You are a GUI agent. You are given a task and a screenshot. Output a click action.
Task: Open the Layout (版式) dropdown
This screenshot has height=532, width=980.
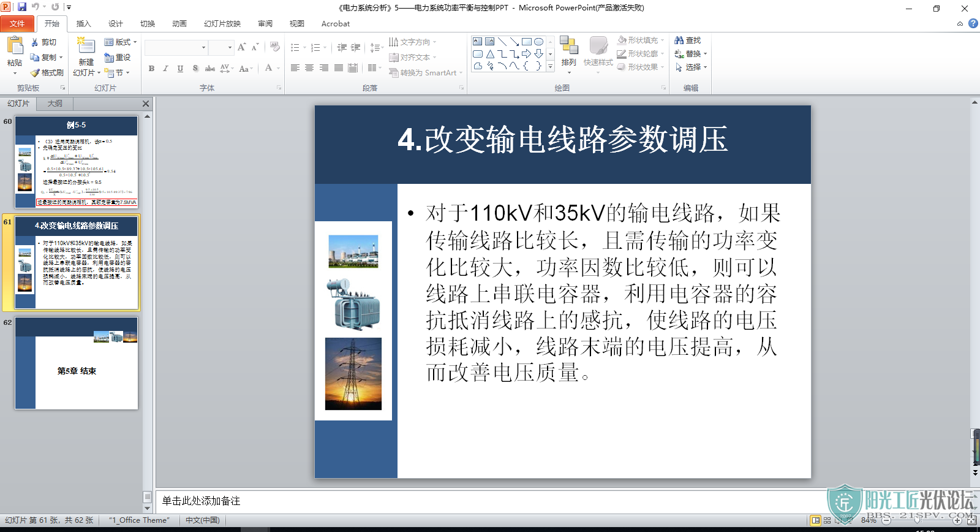tap(121, 42)
